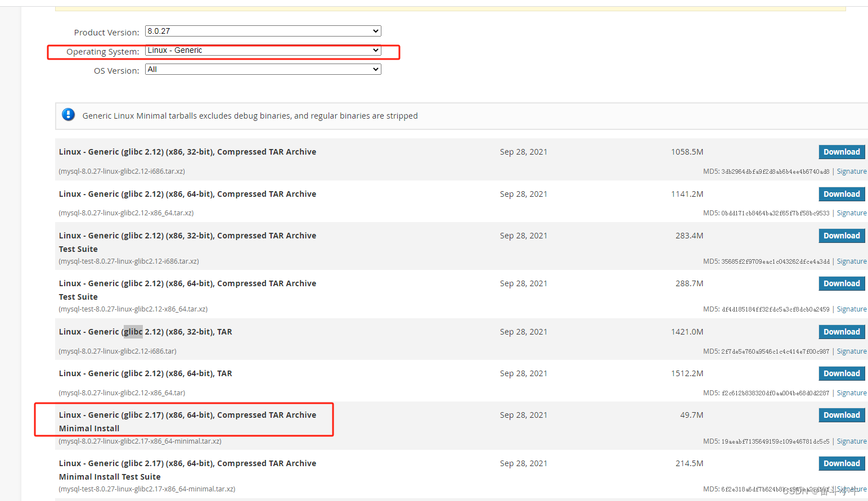
Task: Download the 49.7M Minimal Install archive
Action: pyautogui.click(x=842, y=415)
